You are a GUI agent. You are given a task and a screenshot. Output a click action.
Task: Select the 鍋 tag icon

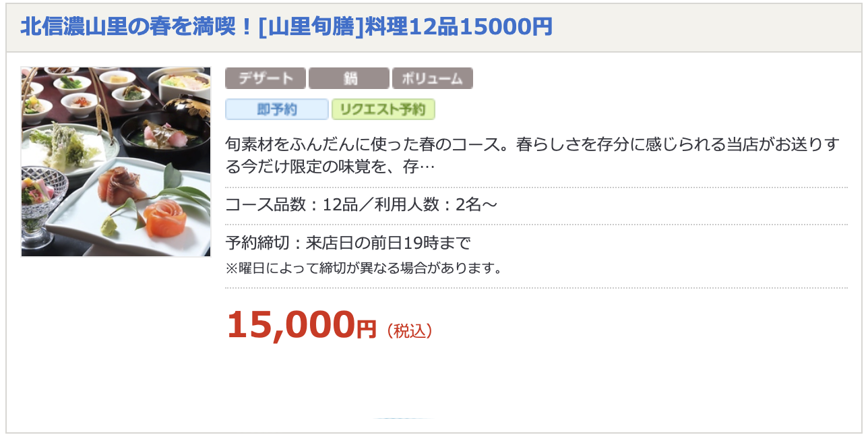coord(349,78)
